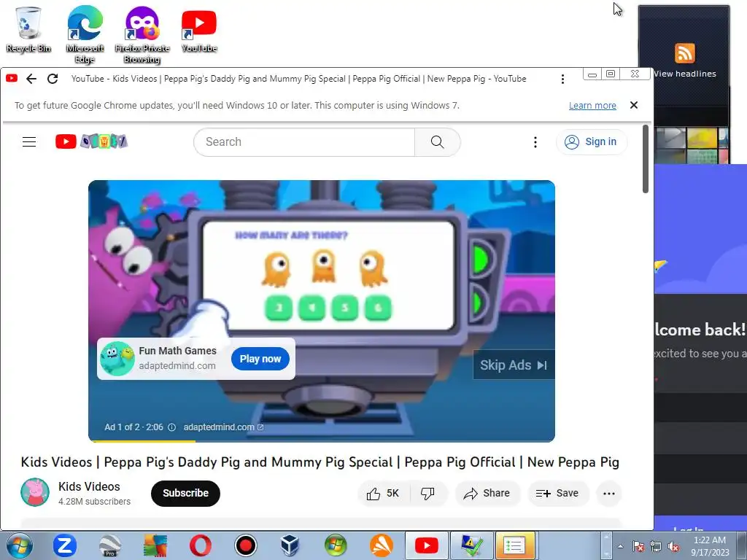Open the YouTube hamburger guide menu
Viewport: 747px width, 560px height.
click(29, 141)
